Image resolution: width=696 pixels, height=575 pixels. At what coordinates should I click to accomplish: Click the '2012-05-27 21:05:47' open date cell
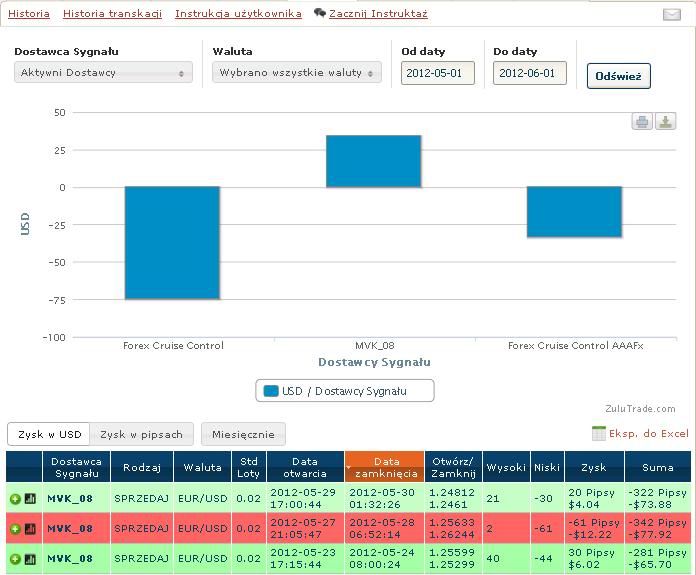[x=305, y=529]
